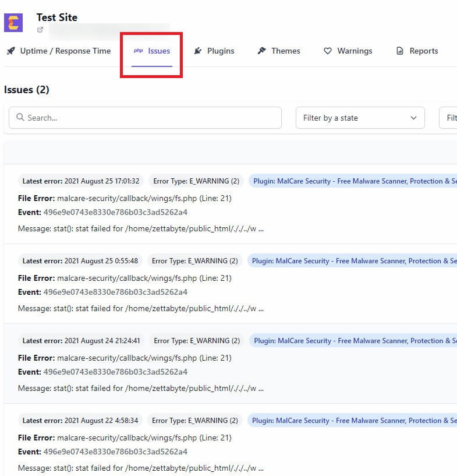457x476 pixels.
Task: Click Latest error 2021 August 25 0:55:48 badge
Action: coord(80,261)
